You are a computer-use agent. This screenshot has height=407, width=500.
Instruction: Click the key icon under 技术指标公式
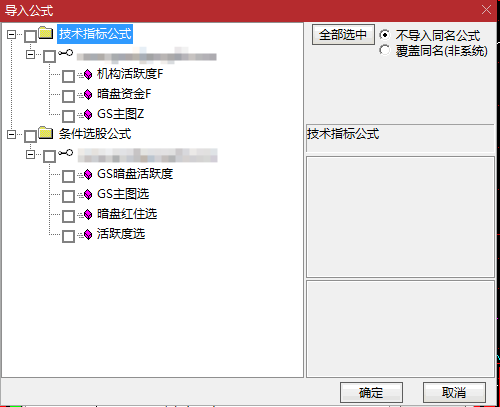coord(65,53)
